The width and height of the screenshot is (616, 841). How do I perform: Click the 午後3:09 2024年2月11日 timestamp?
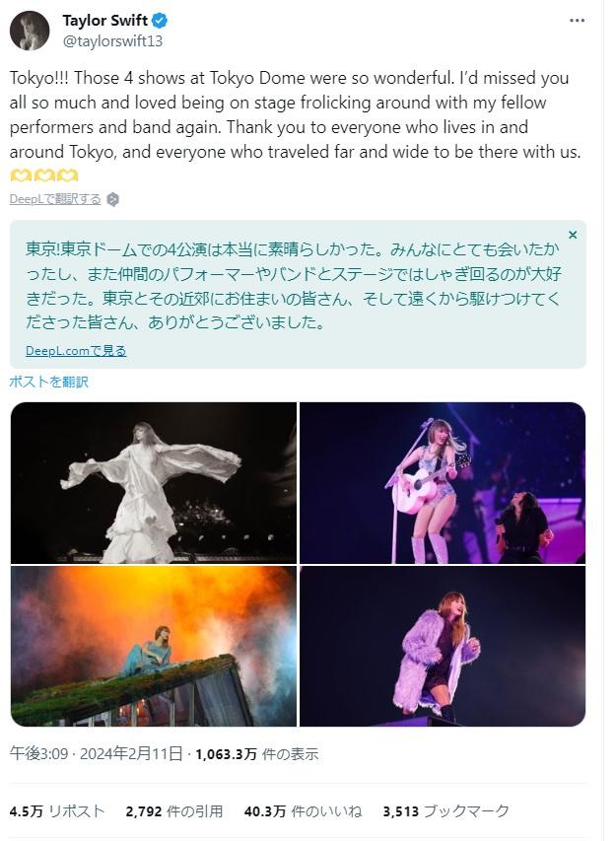point(97,754)
